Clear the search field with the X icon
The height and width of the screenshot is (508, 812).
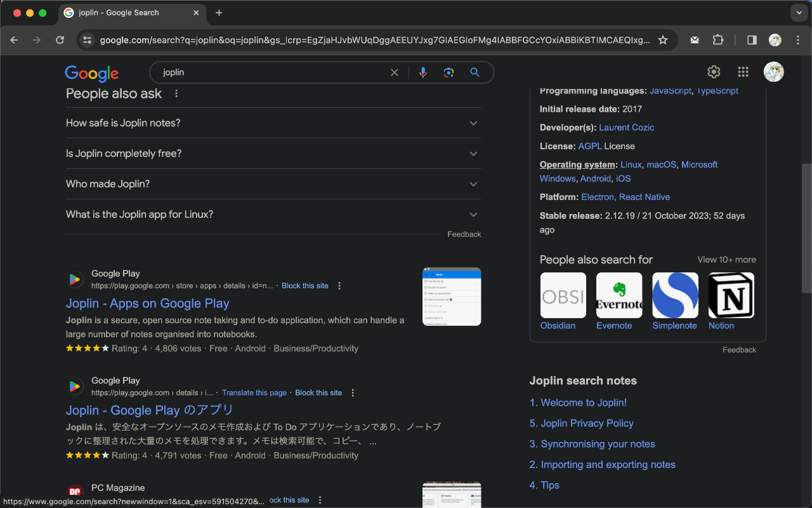[394, 72]
